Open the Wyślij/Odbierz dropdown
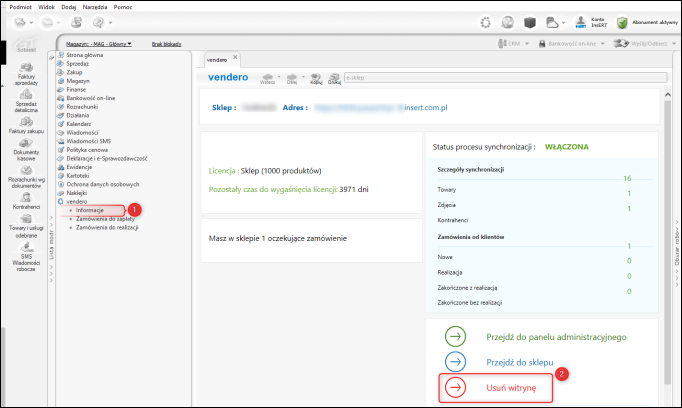This screenshot has height=408, width=682. point(674,43)
